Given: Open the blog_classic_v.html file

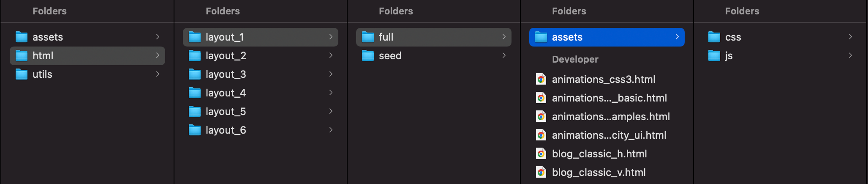Looking at the screenshot, I should coord(599,173).
